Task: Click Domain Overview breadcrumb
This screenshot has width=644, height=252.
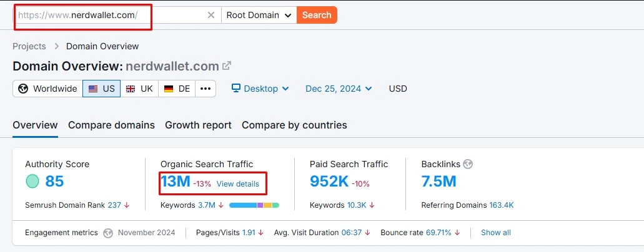Action: coord(102,46)
